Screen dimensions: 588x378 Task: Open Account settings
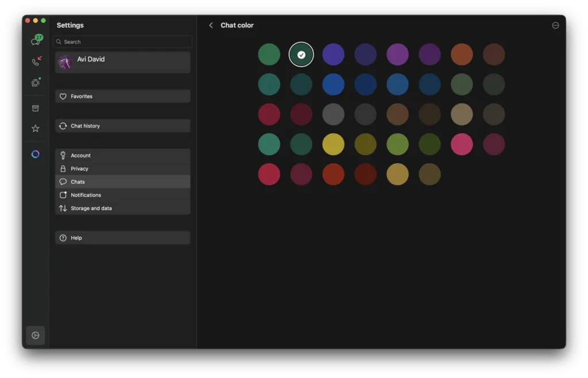pyautogui.click(x=123, y=155)
